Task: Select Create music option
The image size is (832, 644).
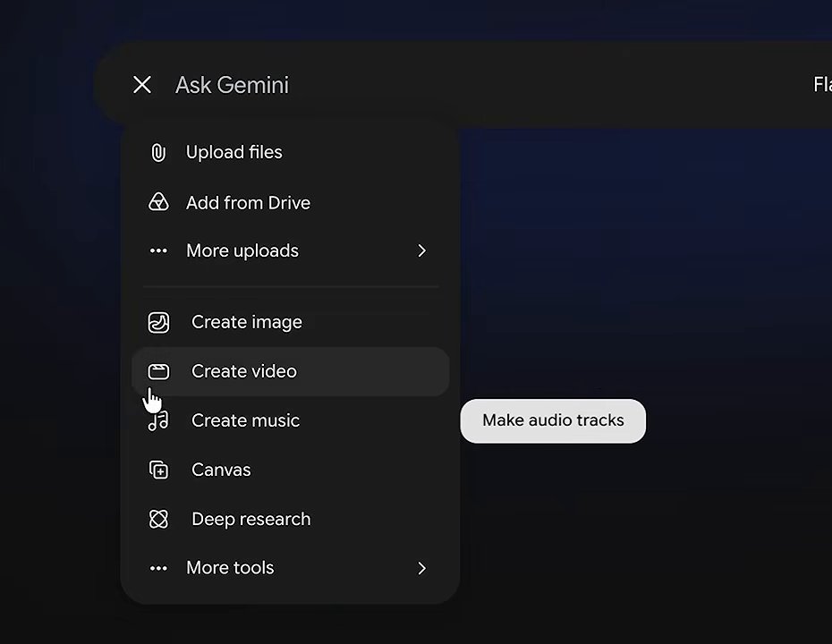Action: [x=246, y=420]
